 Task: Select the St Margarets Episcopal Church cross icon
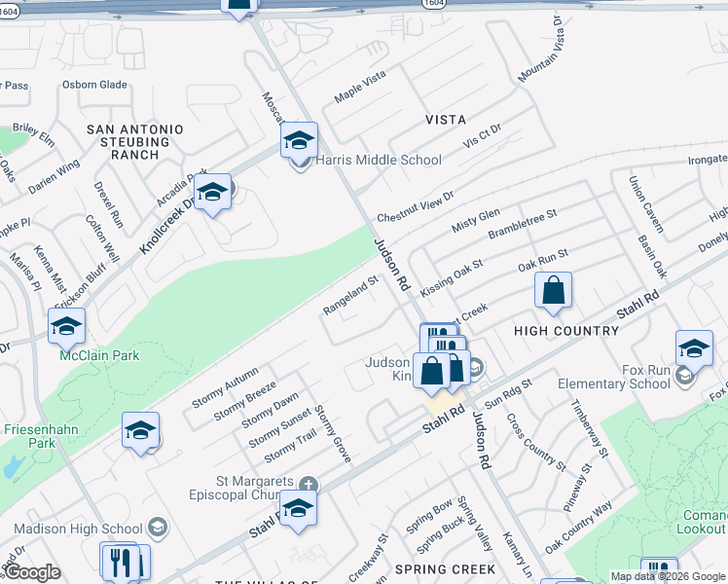[308, 485]
